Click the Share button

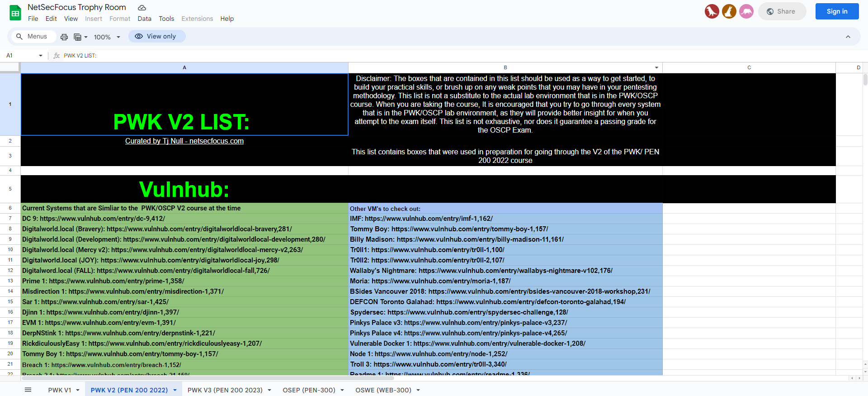coord(782,11)
